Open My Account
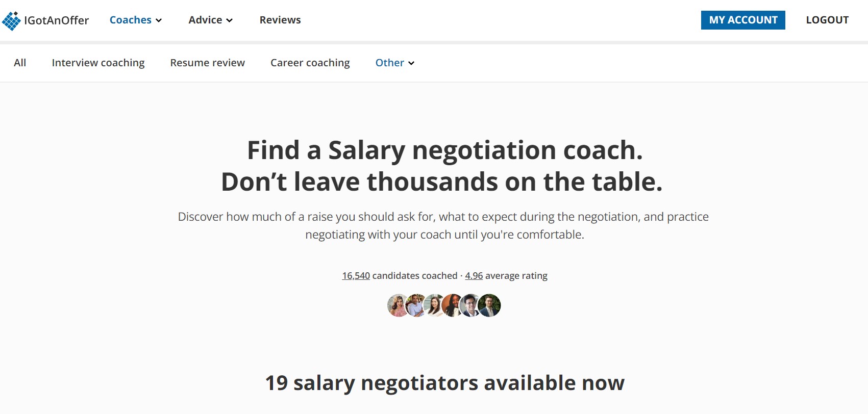This screenshot has width=868, height=414. [x=743, y=20]
